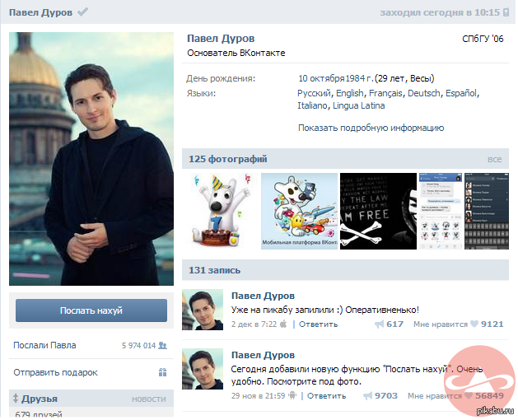Viewport: 518px width, 420px height.
Task: Open the skull and crossbones photo thumbnail
Action: [x=378, y=211]
